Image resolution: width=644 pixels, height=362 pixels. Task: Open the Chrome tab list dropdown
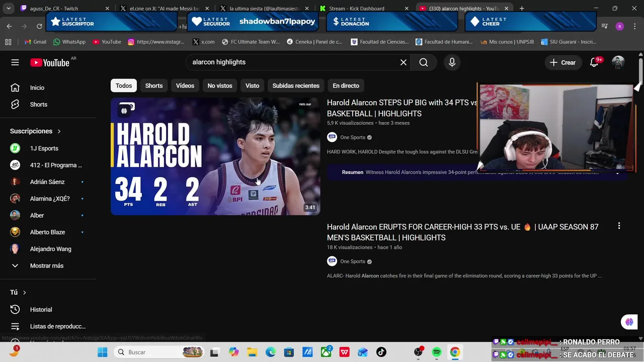[x=9, y=9]
